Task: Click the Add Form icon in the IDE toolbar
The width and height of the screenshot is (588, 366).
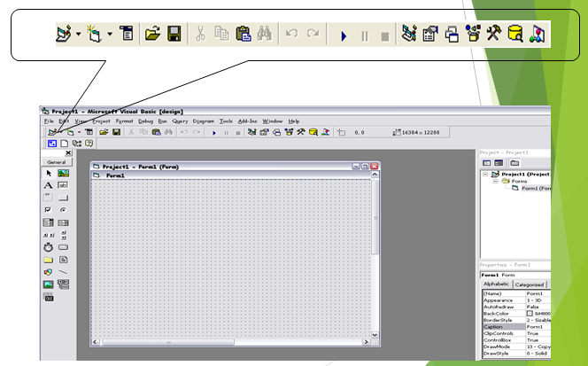Action: [x=70, y=132]
